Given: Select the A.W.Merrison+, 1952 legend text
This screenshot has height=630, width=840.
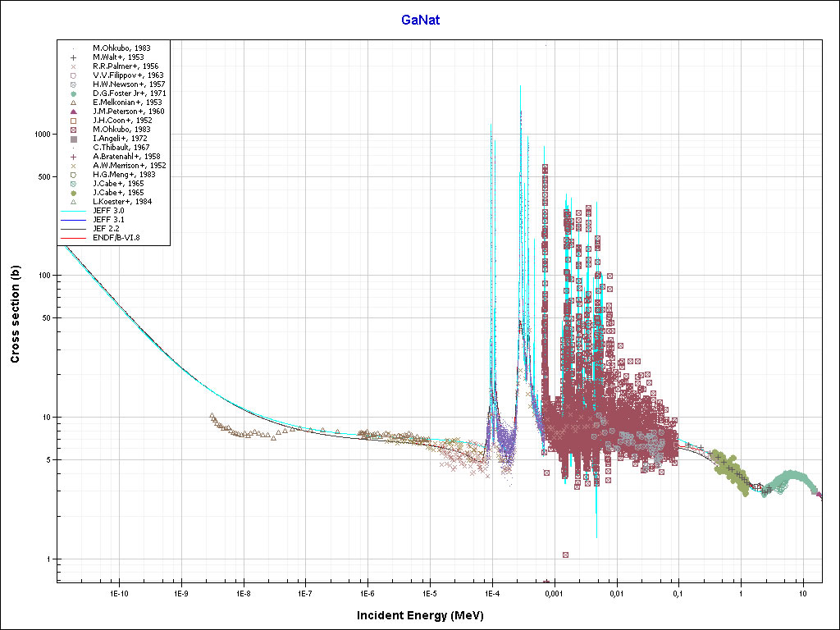Looking at the screenshot, I should 129,166.
